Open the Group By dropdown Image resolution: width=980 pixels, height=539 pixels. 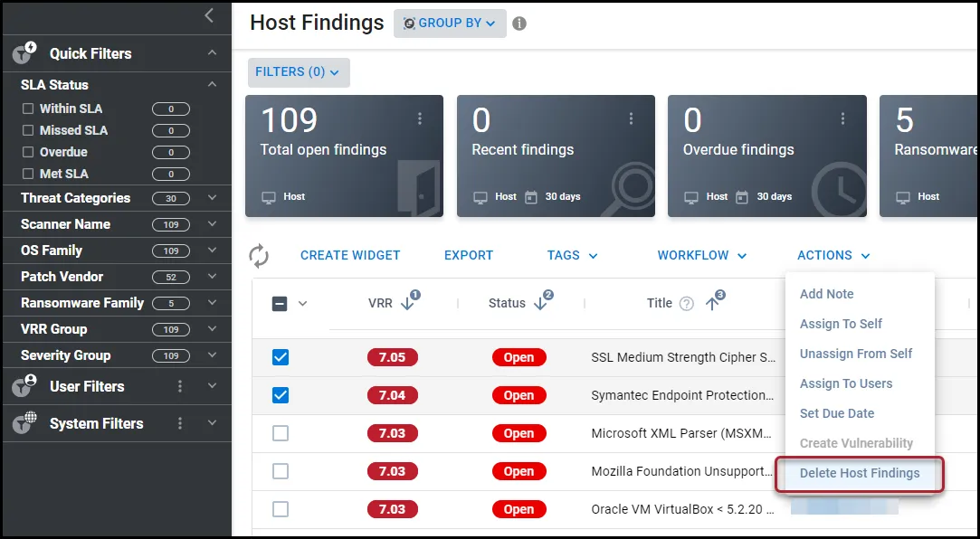click(450, 24)
